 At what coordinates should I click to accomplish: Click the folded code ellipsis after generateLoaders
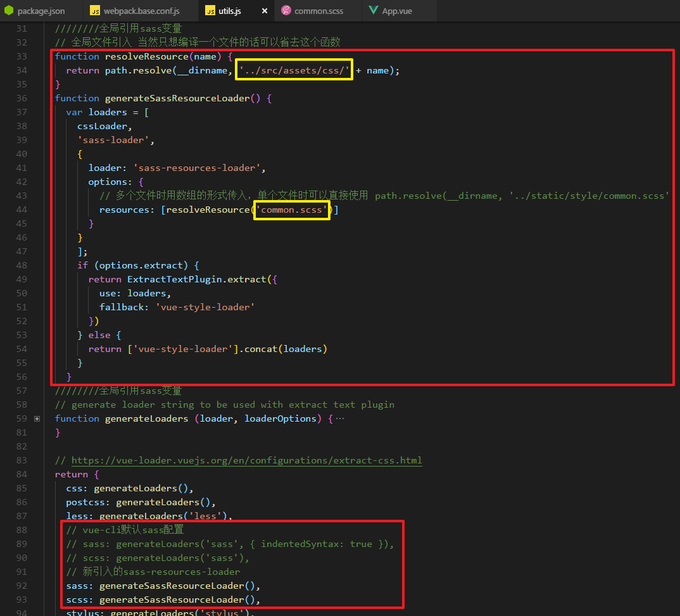pos(340,418)
